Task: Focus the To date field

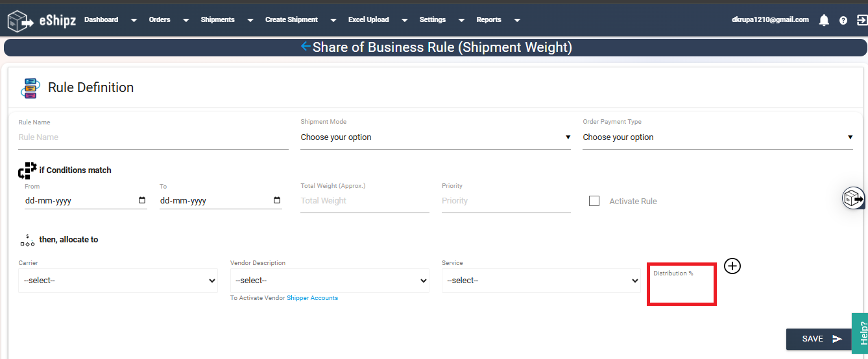Action: pyautogui.click(x=221, y=201)
